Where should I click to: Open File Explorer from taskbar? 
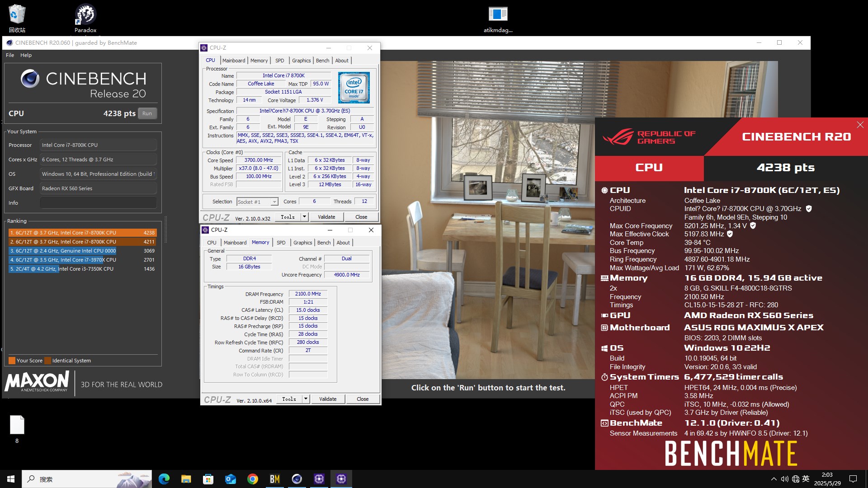[186, 479]
